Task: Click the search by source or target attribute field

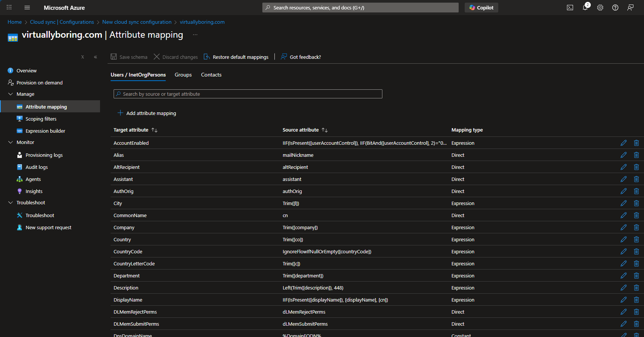Action: 248,94
